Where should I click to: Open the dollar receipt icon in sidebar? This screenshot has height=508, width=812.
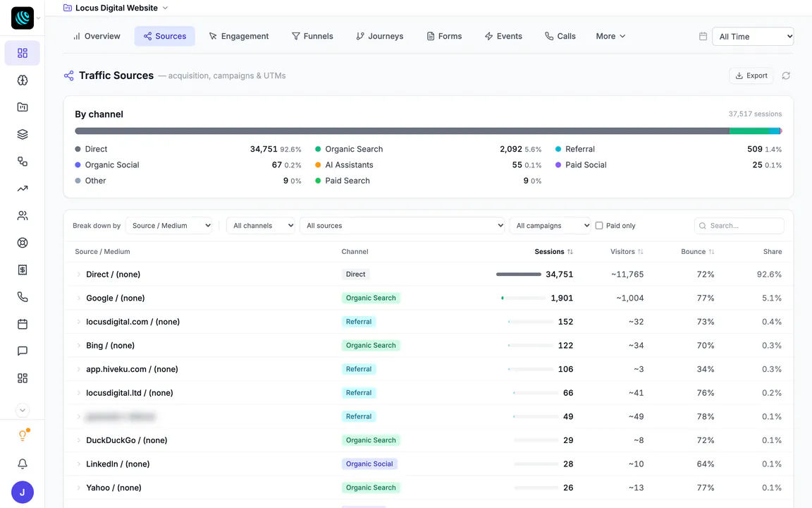tap(23, 270)
